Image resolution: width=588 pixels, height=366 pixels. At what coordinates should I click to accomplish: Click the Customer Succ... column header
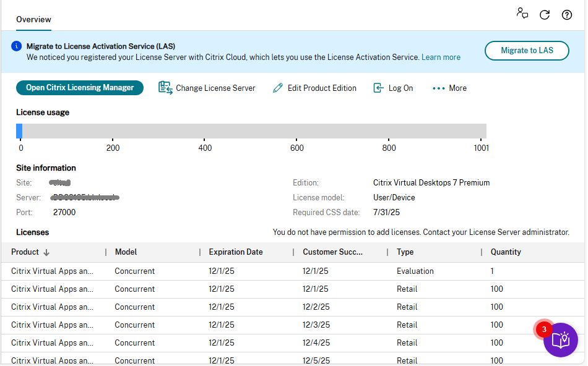point(332,252)
